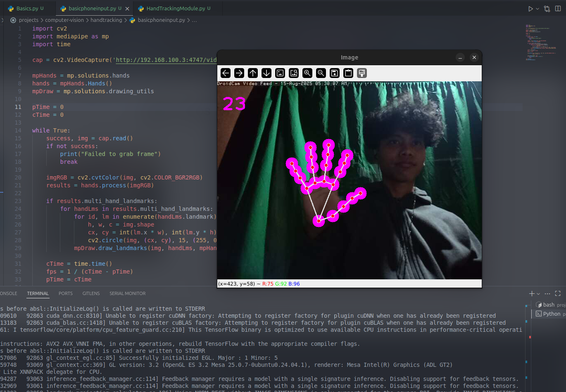Click the save image floppy disk icon

pyautogui.click(x=335, y=73)
